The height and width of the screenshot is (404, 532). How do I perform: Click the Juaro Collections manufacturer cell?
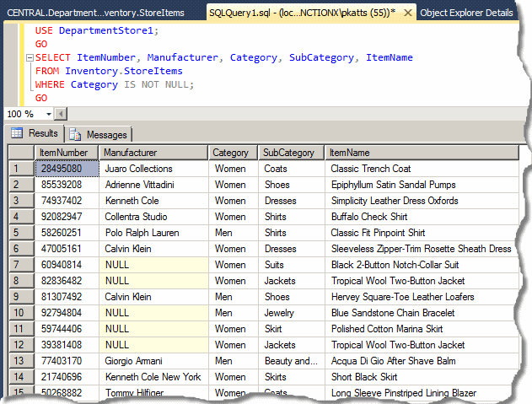[153, 169]
